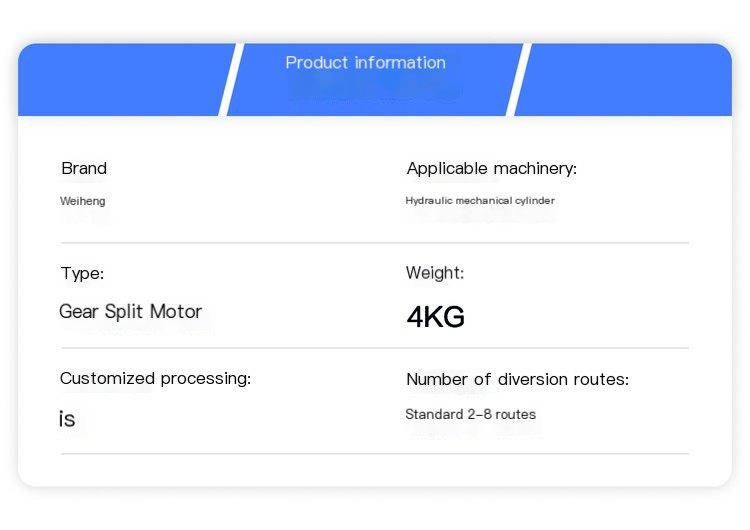Click the divider line below Type row

pyautogui.click(x=375, y=348)
